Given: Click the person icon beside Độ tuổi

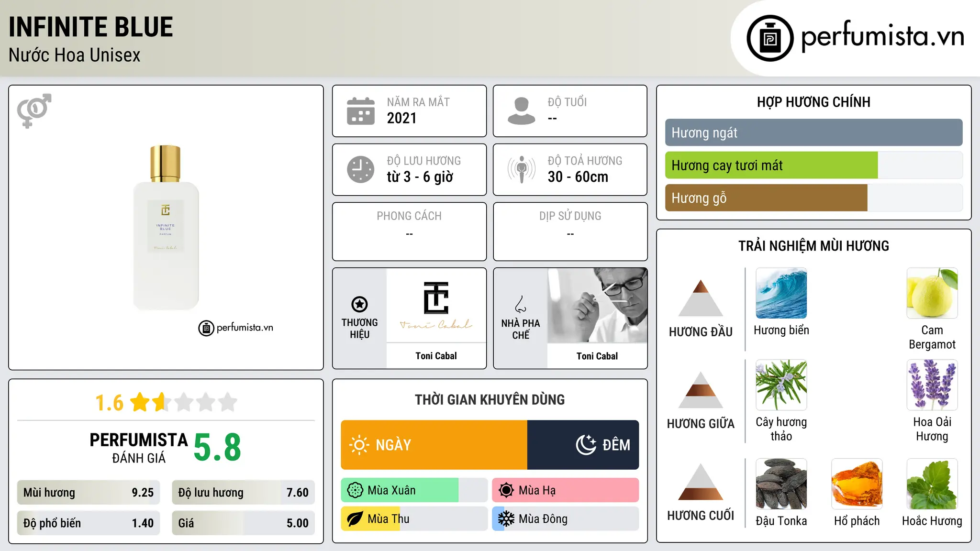Looking at the screenshot, I should coord(522,111).
